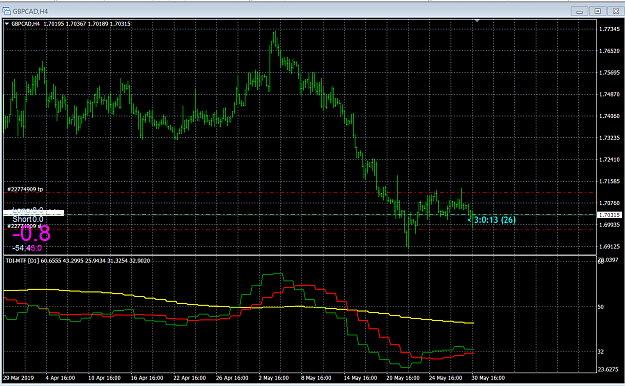This screenshot has height=386, width=625.
Task: Click indicator level 50 on scale
Action: [601, 307]
